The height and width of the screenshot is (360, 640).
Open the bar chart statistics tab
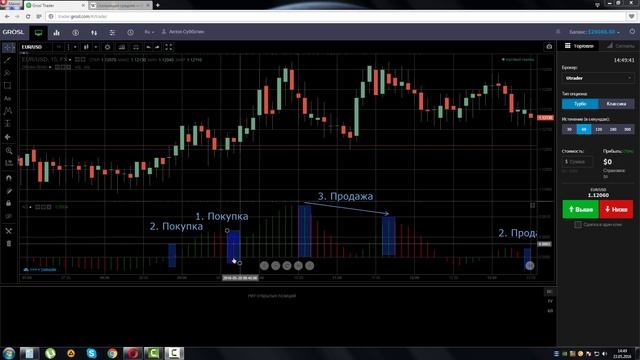57,32
